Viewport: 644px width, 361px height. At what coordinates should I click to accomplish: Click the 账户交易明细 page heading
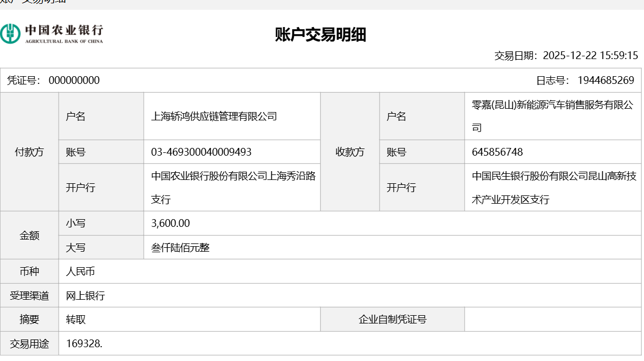[x=320, y=35]
